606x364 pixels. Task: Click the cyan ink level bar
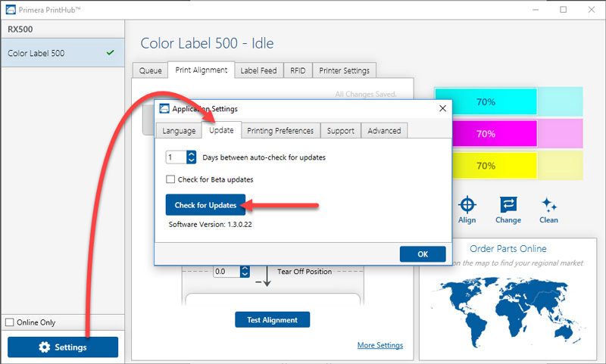point(508,102)
